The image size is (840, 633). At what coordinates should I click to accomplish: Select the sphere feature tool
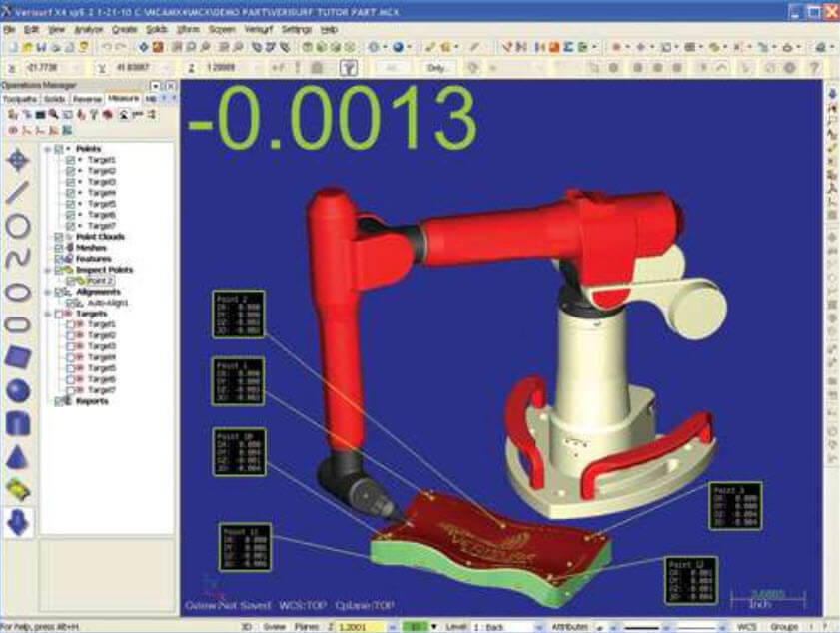pyautogui.click(x=18, y=390)
